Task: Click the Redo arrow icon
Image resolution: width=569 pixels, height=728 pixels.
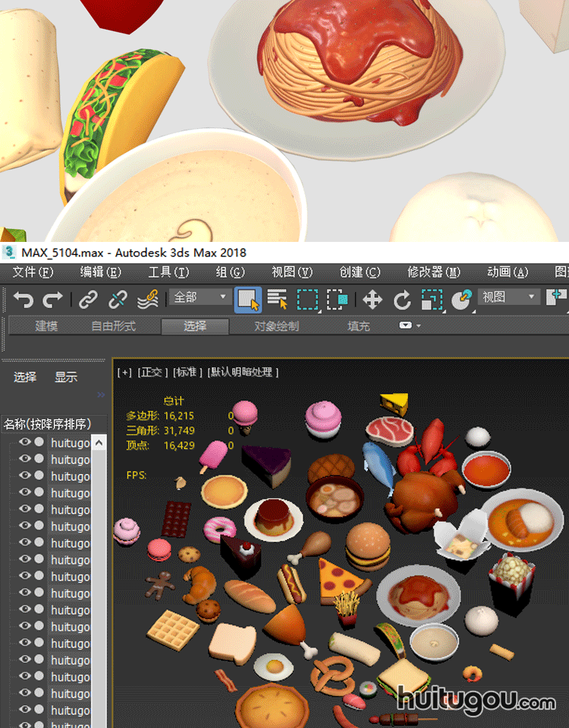Action: (52, 300)
